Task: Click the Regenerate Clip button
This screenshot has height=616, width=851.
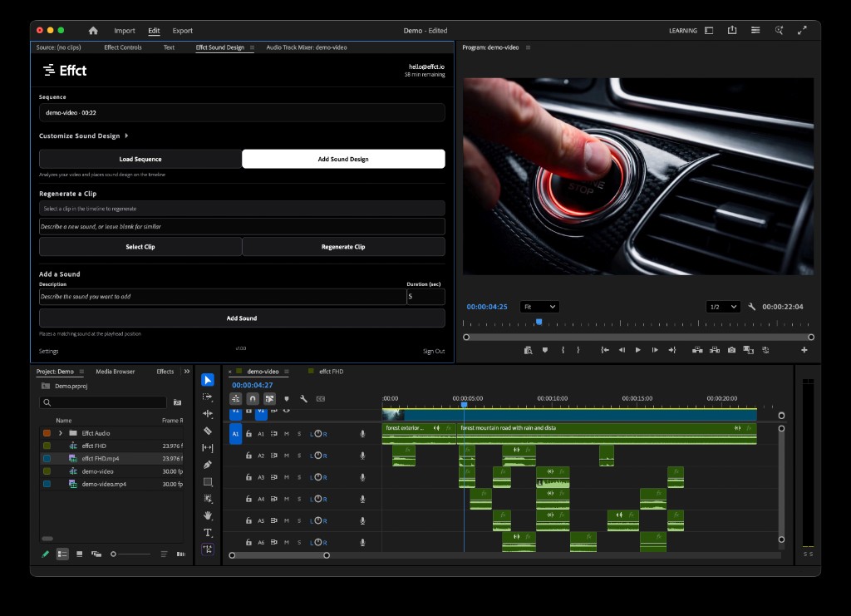Action: click(x=343, y=246)
